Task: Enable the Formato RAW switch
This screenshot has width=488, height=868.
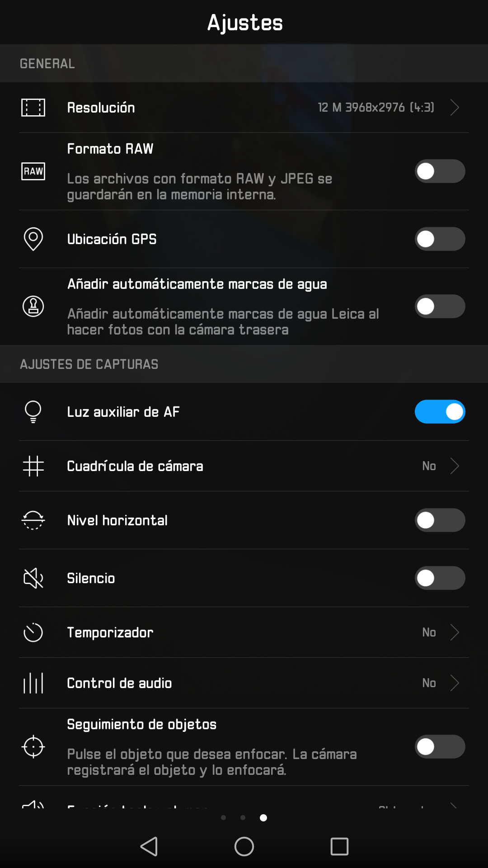Action: tap(440, 171)
